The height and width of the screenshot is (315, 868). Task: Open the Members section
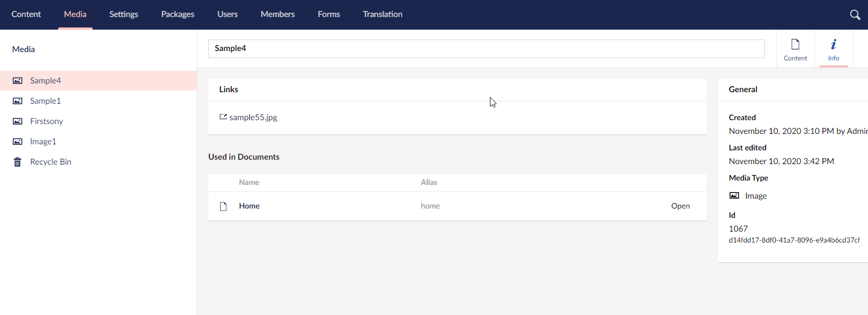278,14
